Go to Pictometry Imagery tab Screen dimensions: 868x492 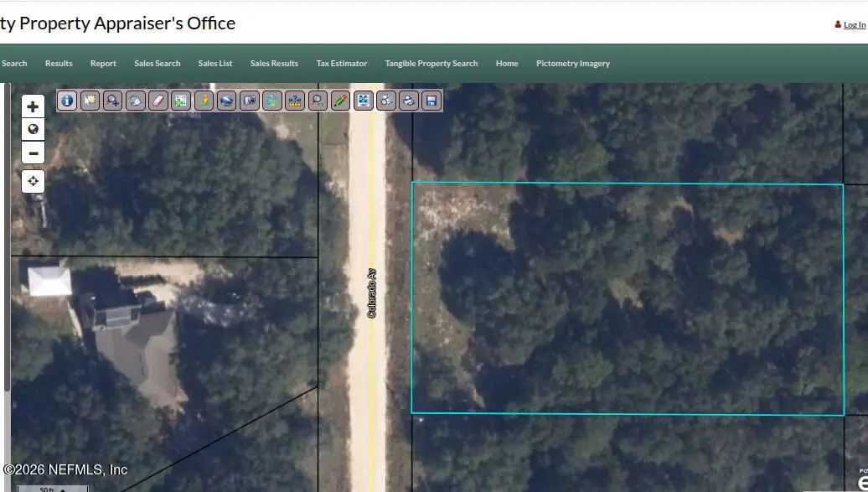[x=573, y=63]
